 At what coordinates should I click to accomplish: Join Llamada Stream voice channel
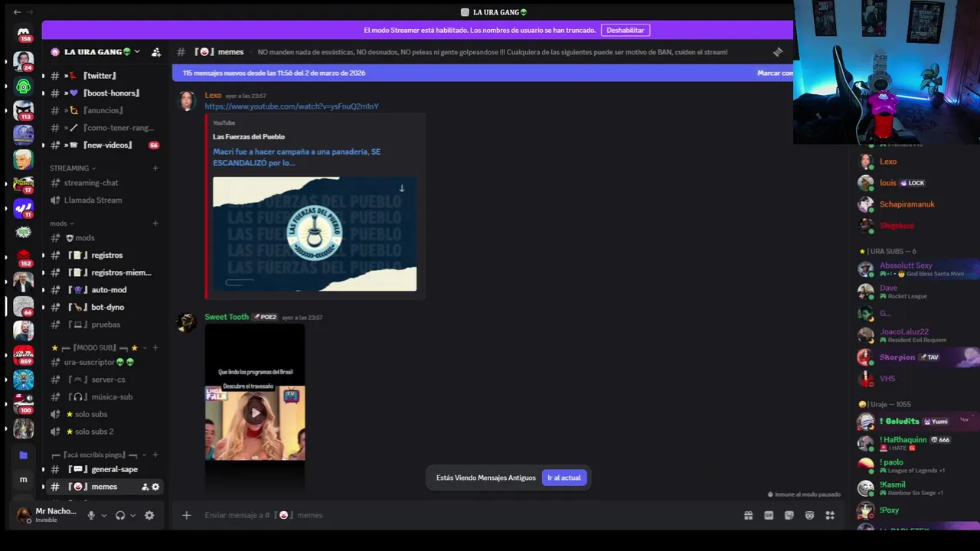pyautogui.click(x=104, y=201)
